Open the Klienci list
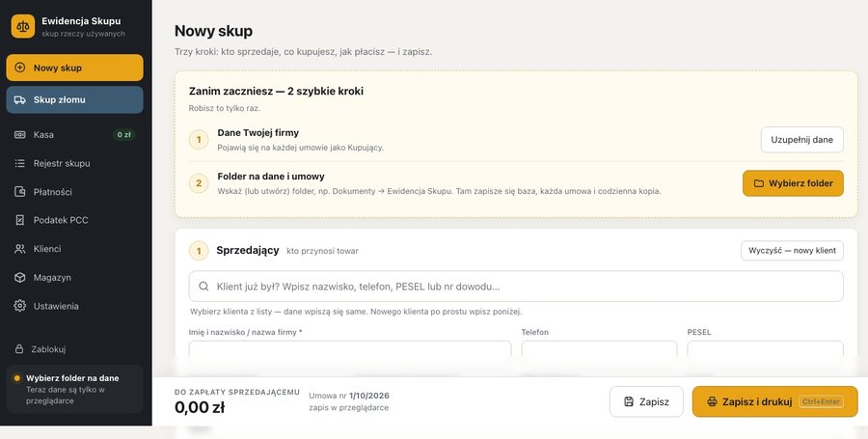868x439 pixels. 74,249
